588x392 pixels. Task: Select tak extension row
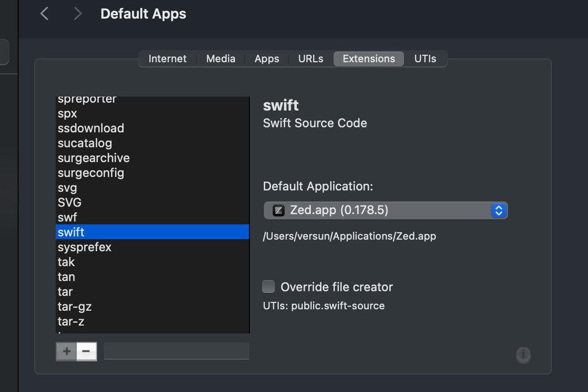pos(152,262)
